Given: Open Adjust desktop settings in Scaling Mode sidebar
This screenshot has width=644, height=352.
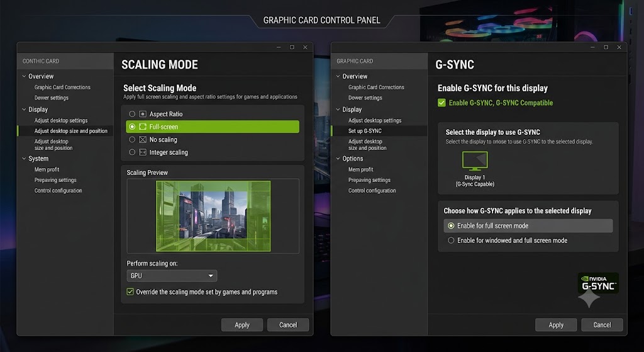Looking at the screenshot, I should 61,120.
